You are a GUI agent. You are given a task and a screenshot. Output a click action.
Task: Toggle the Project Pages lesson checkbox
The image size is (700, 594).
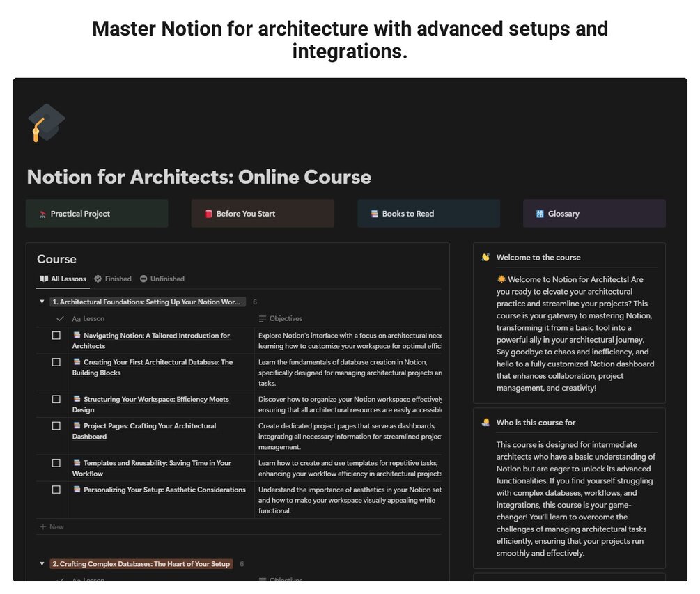pyautogui.click(x=56, y=425)
